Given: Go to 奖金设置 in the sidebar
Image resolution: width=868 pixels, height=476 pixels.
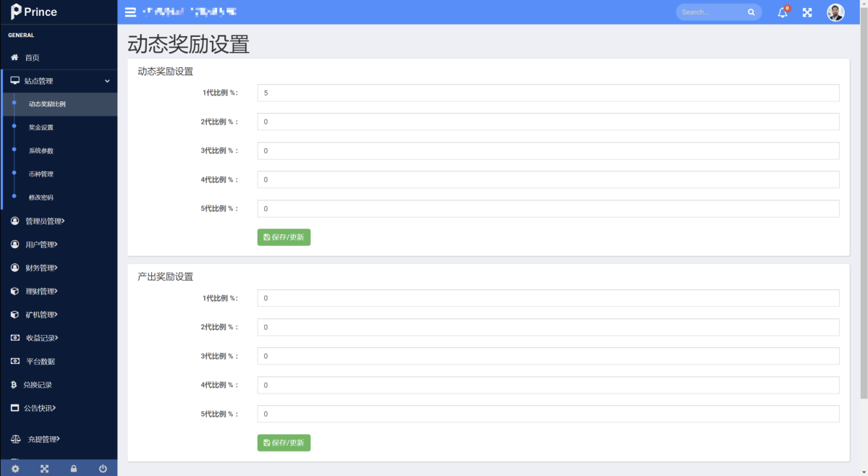Looking at the screenshot, I should pyautogui.click(x=41, y=127).
